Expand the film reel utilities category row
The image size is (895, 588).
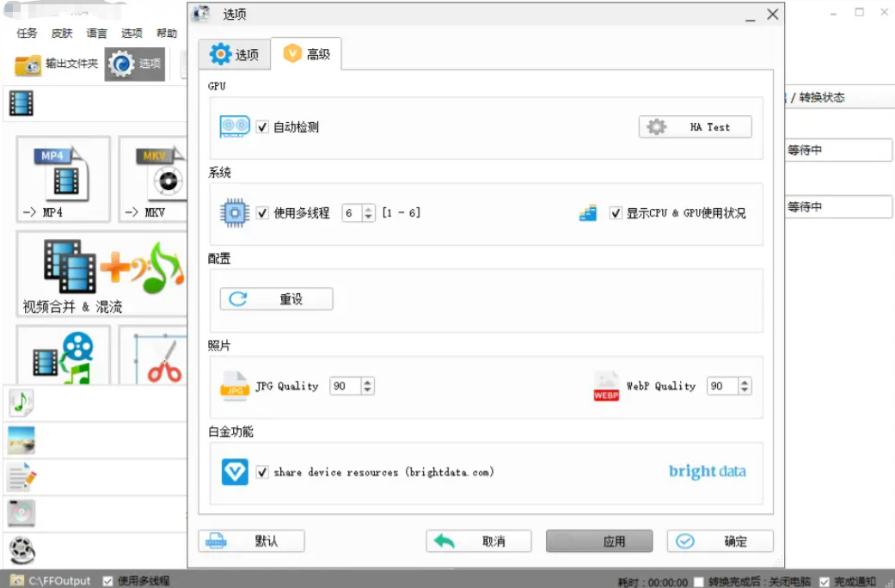coord(95,550)
